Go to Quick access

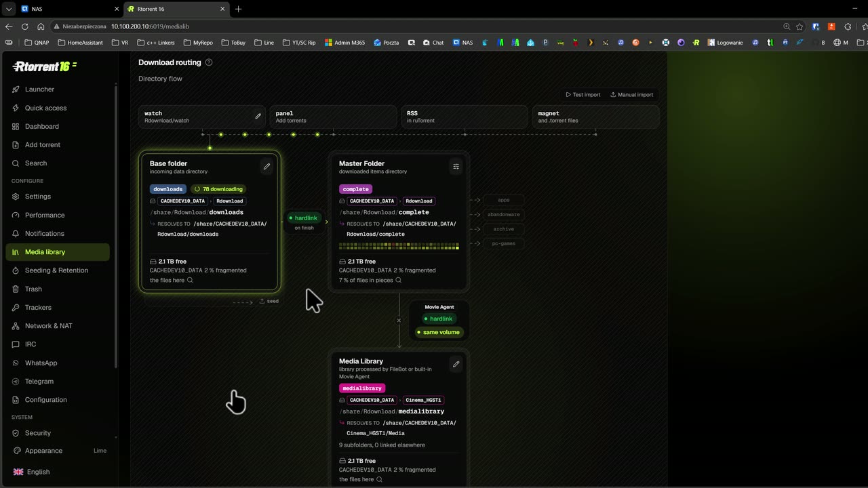58,108
